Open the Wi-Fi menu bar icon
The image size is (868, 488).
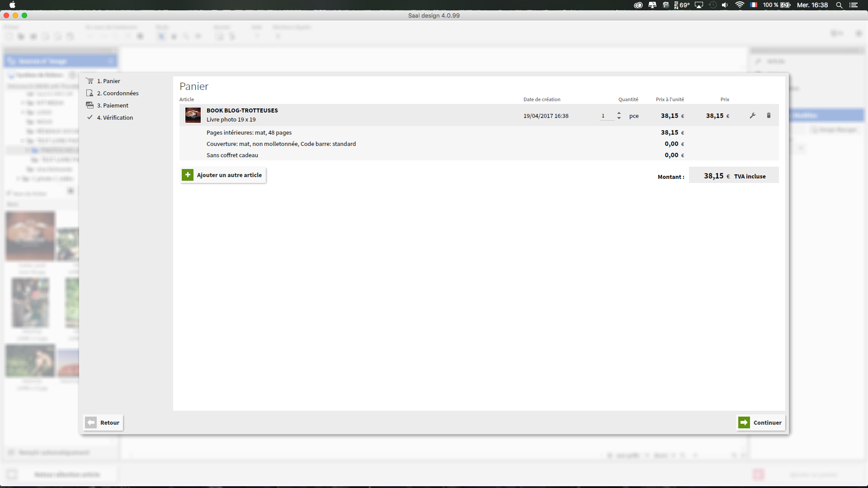click(740, 5)
